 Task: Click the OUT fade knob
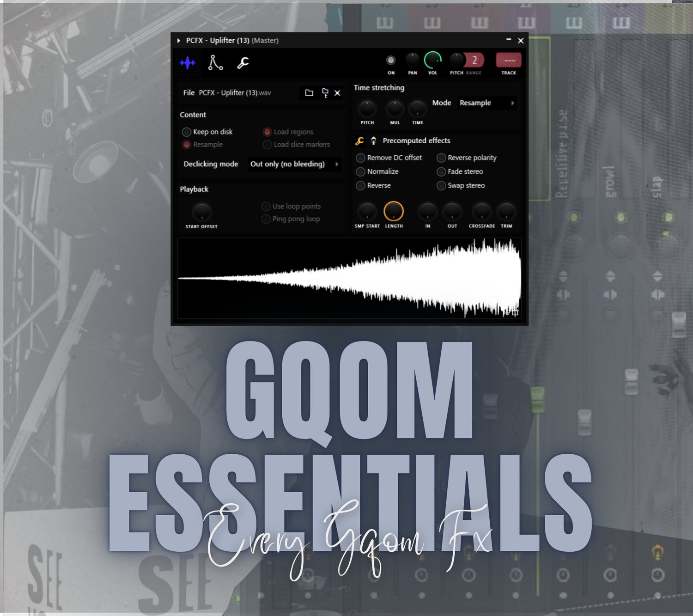coord(452,211)
